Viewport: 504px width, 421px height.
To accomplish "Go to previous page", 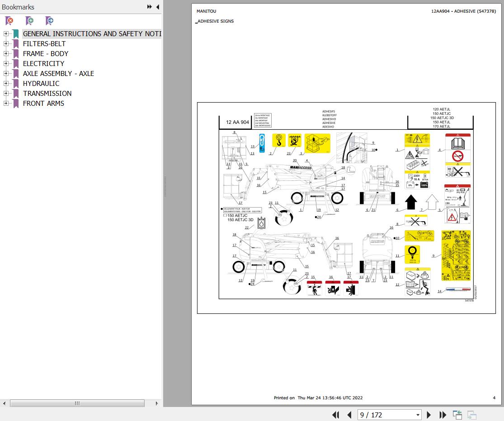I will (349, 415).
